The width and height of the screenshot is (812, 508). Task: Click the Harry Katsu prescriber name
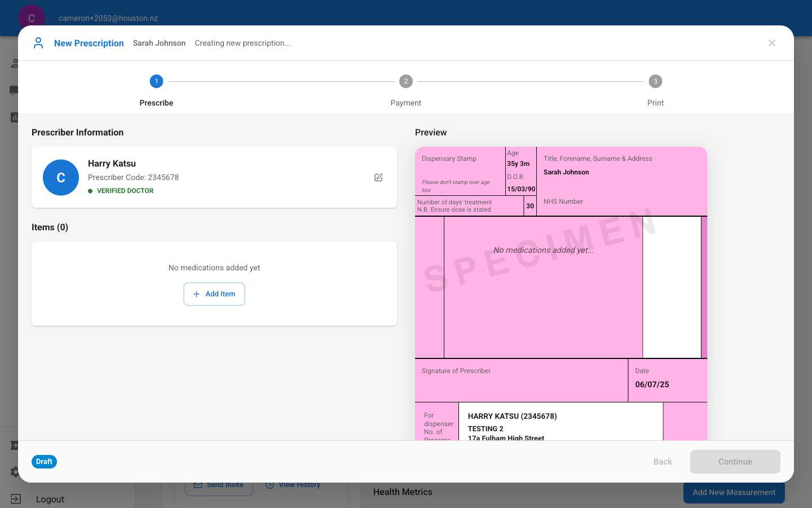click(x=112, y=163)
